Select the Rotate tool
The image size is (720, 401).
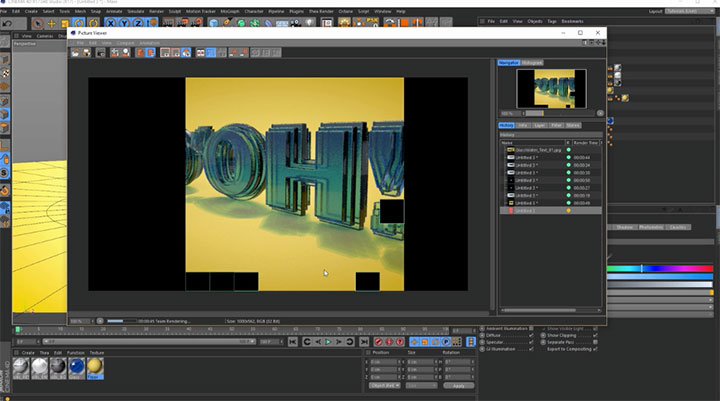pyautogui.click(x=79, y=23)
